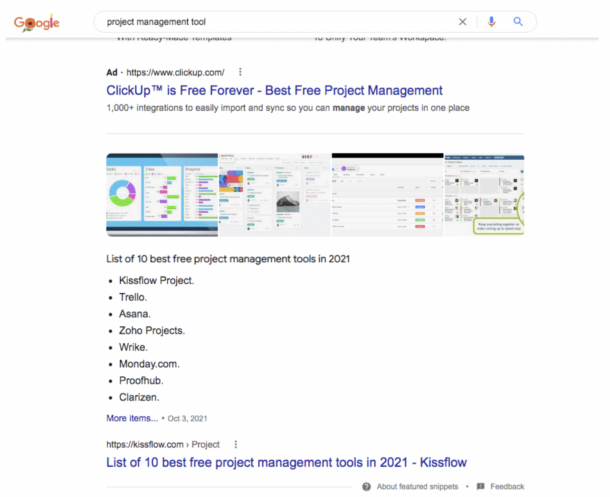
Task: Click the kissflow.com Project URL breadcrumb
Action: pos(163,444)
